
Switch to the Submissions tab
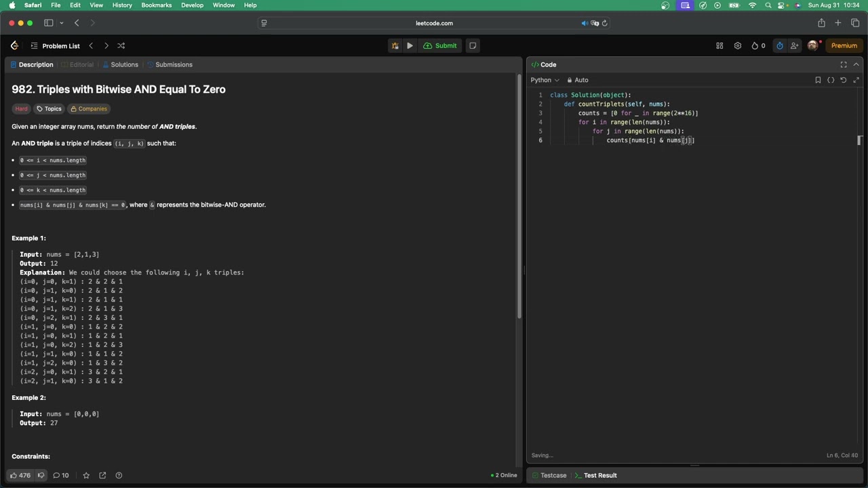[x=170, y=64]
